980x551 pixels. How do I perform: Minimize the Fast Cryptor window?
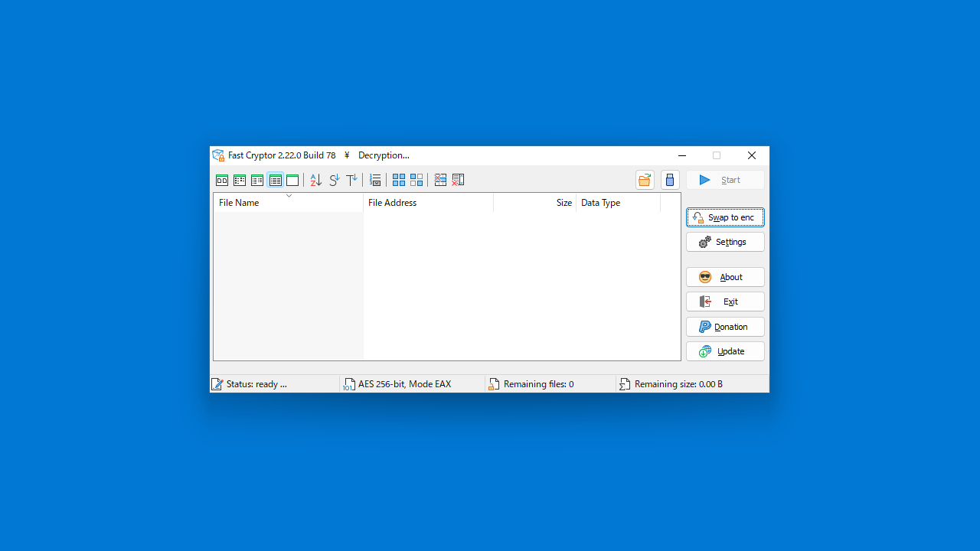(x=682, y=155)
